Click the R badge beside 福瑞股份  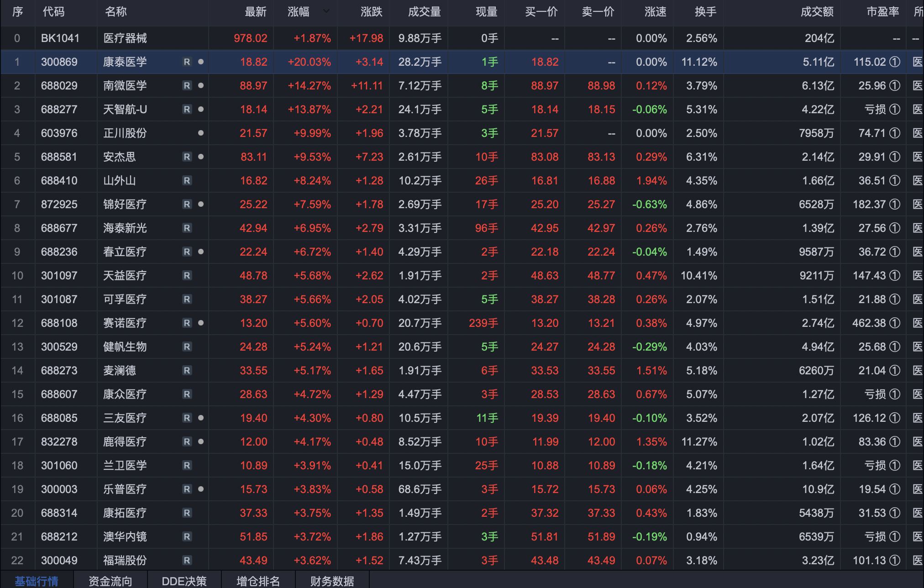187,560
